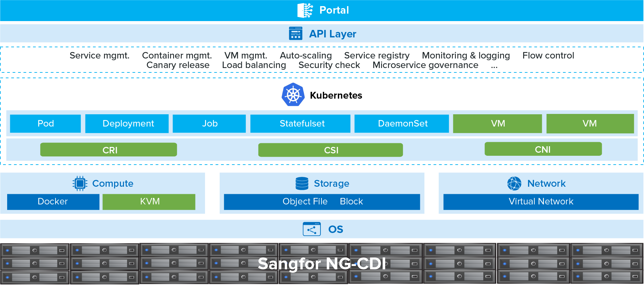
Task: Click the Network globe icon
Action: (x=514, y=183)
